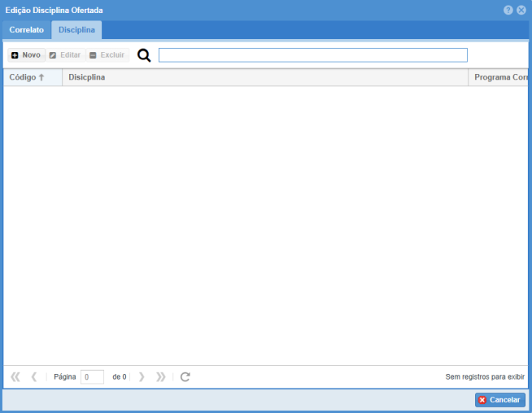This screenshot has height=413, width=532.
Task: Focus the search text field
Action: [312, 55]
